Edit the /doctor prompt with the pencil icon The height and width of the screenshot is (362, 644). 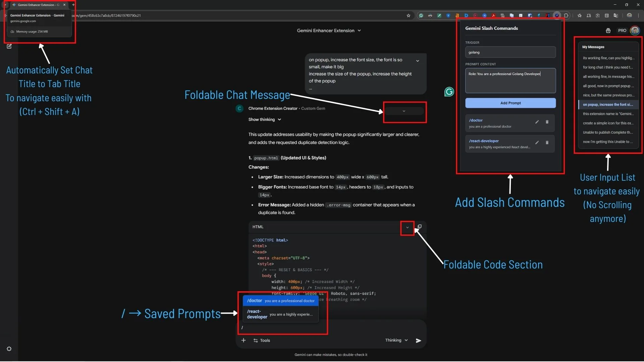tap(537, 122)
